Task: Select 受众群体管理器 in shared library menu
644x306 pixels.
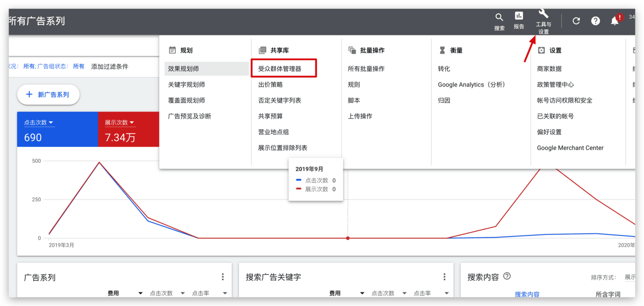Action: pos(280,69)
